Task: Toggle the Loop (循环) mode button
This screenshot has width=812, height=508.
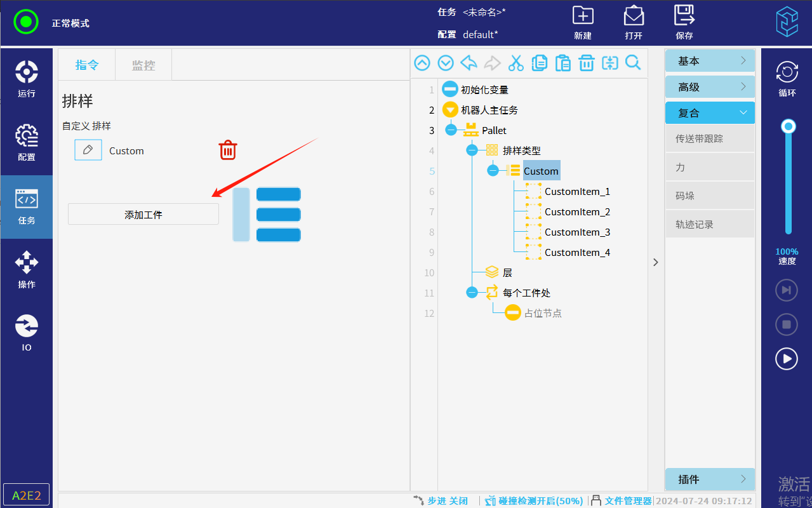Action: [x=787, y=78]
